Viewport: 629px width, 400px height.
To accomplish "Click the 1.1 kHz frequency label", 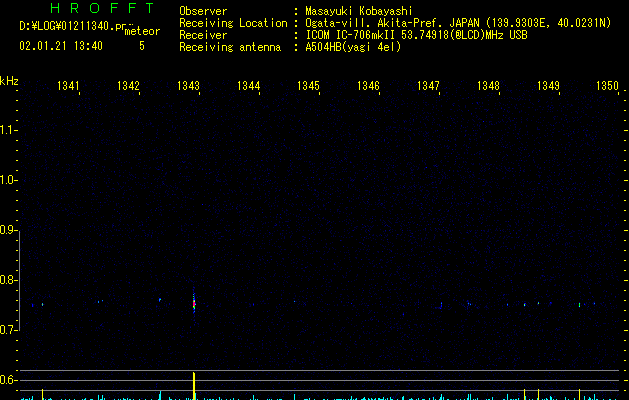I will tap(8, 130).
